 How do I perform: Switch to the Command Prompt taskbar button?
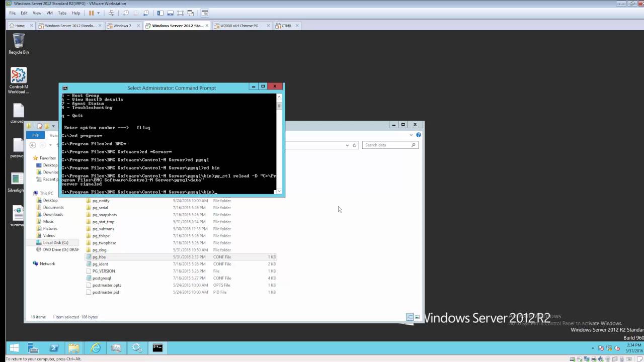click(157, 348)
